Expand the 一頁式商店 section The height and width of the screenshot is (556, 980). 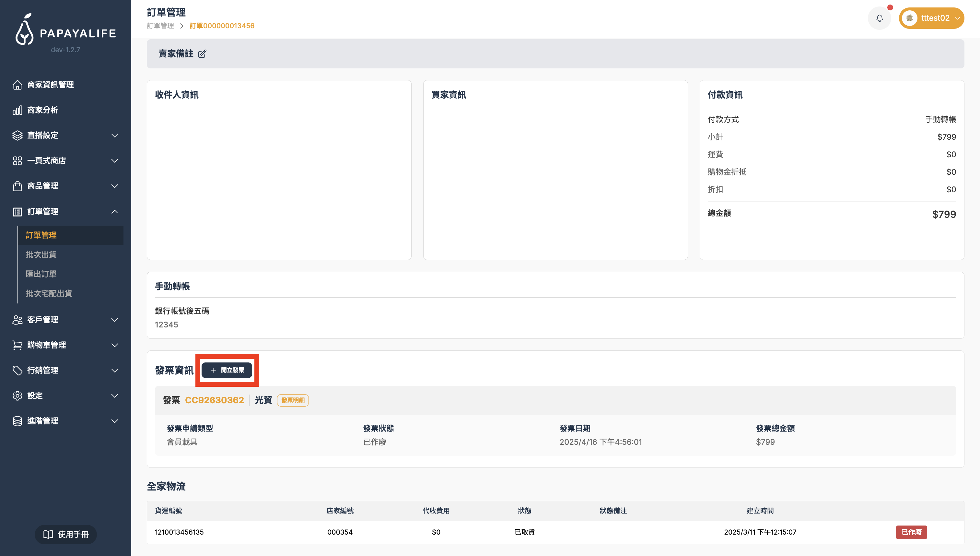(x=114, y=161)
